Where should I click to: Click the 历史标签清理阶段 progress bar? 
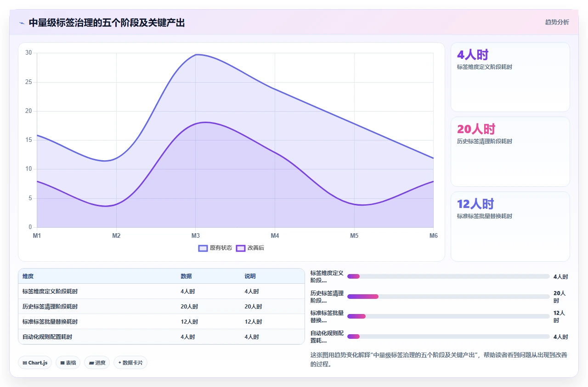click(x=448, y=297)
